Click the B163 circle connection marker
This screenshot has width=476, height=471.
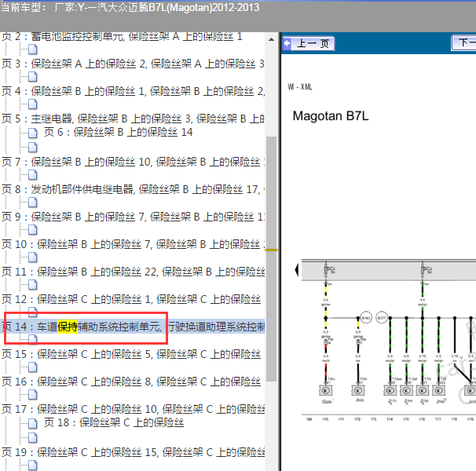coord(366,318)
